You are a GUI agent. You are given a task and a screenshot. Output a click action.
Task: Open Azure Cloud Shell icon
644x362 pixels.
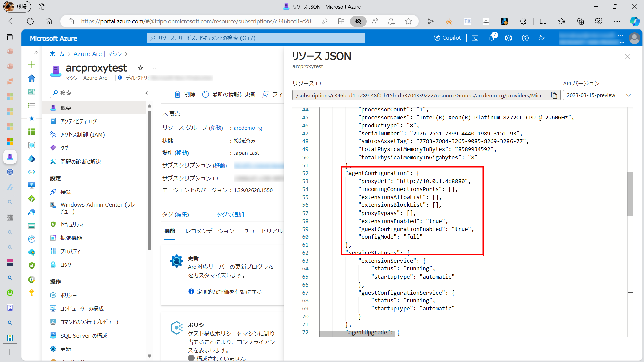click(x=475, y=38)
